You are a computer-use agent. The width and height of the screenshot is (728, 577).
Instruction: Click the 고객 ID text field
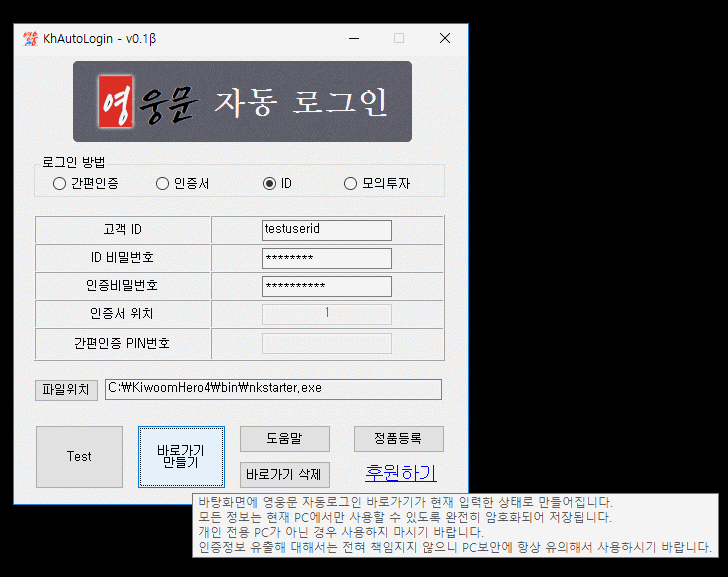coord(326,230)
